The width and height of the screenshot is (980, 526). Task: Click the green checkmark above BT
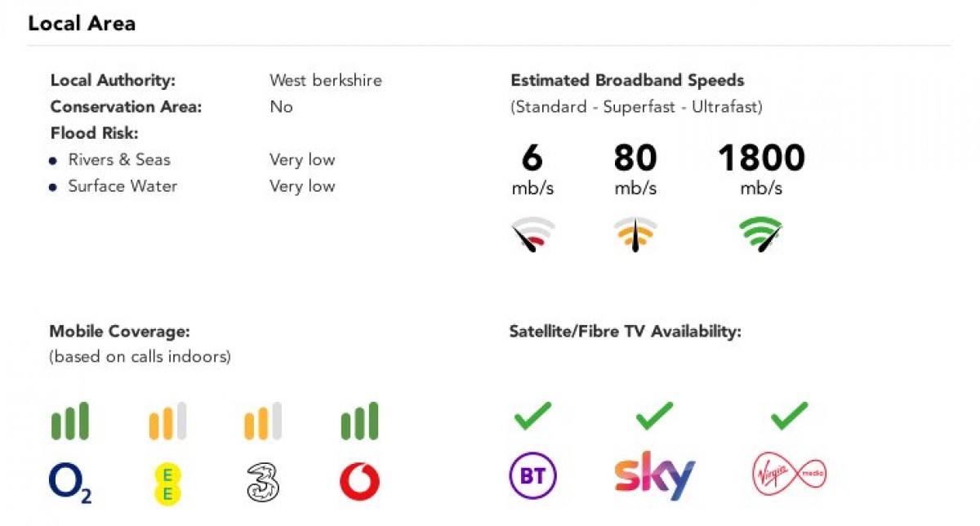532,415
